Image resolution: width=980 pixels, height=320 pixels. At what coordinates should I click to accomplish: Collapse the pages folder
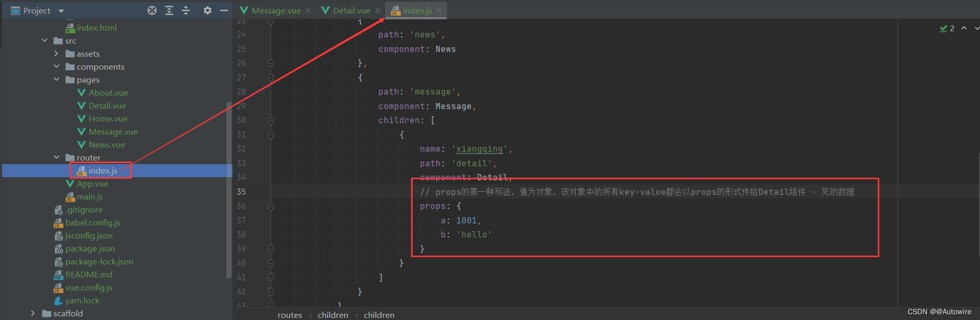click(56, 79)
